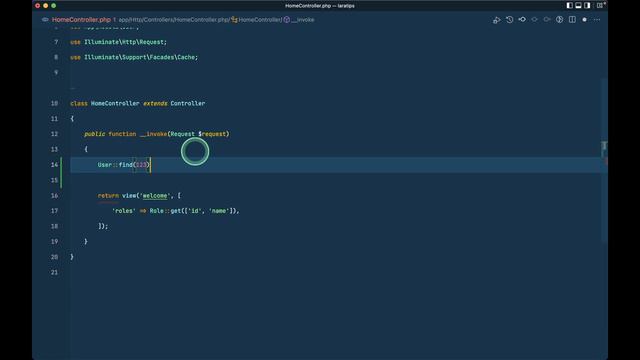Viewport: 640px width, 360px height.
Task: Toggle the primary side bar layout icon
Action: [569, 5]
